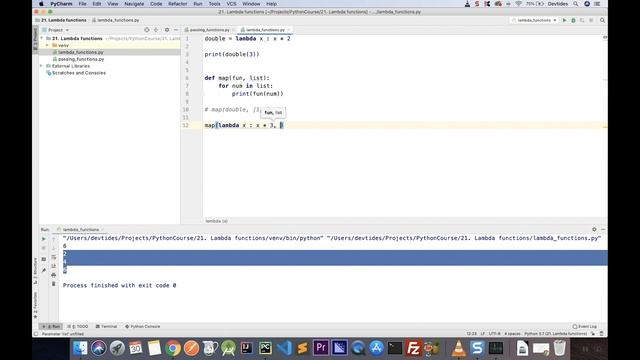Open Search Everywhere magnifier in PyCharm toolbar

[602, 20]
